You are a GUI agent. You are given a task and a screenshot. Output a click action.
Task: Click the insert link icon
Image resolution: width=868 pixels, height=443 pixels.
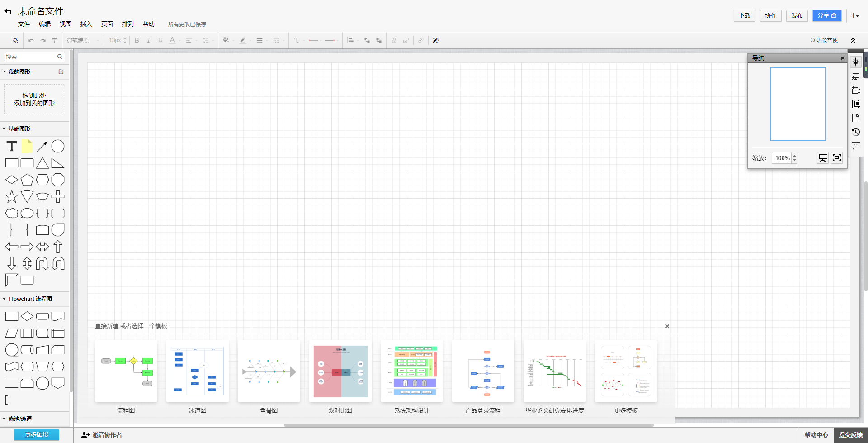click(421, 40)
